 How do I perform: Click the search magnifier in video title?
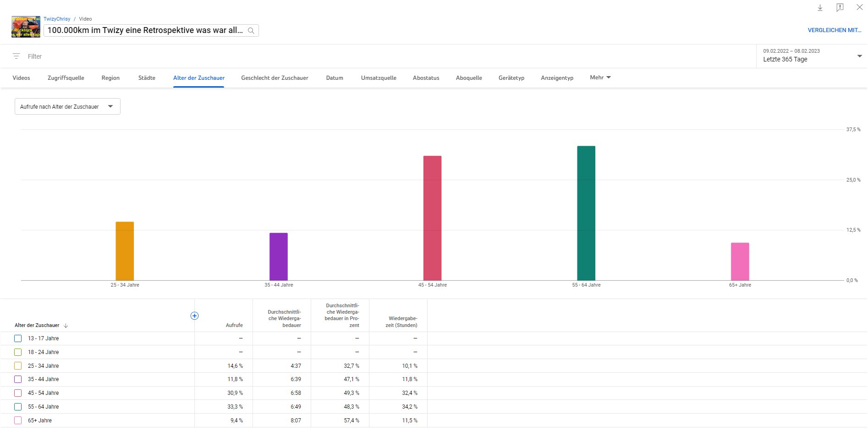(251, 31)
